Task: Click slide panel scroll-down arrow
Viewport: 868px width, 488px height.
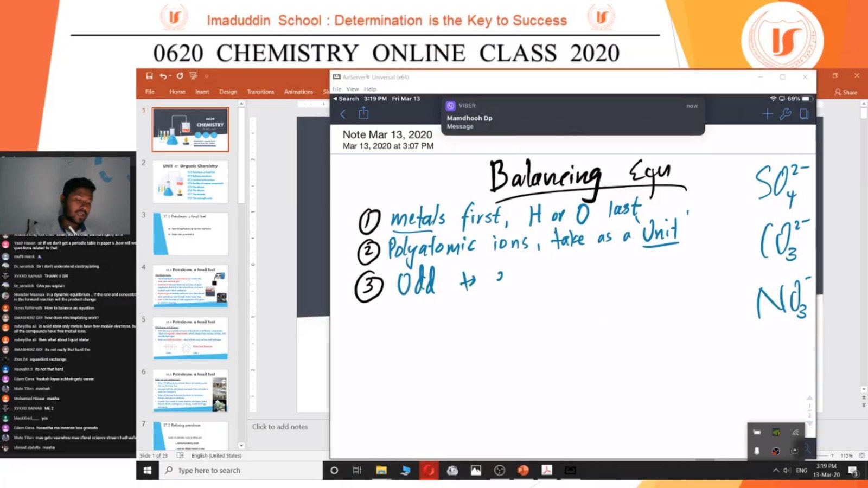Action: pyautogui.click(x=241, y=446)
